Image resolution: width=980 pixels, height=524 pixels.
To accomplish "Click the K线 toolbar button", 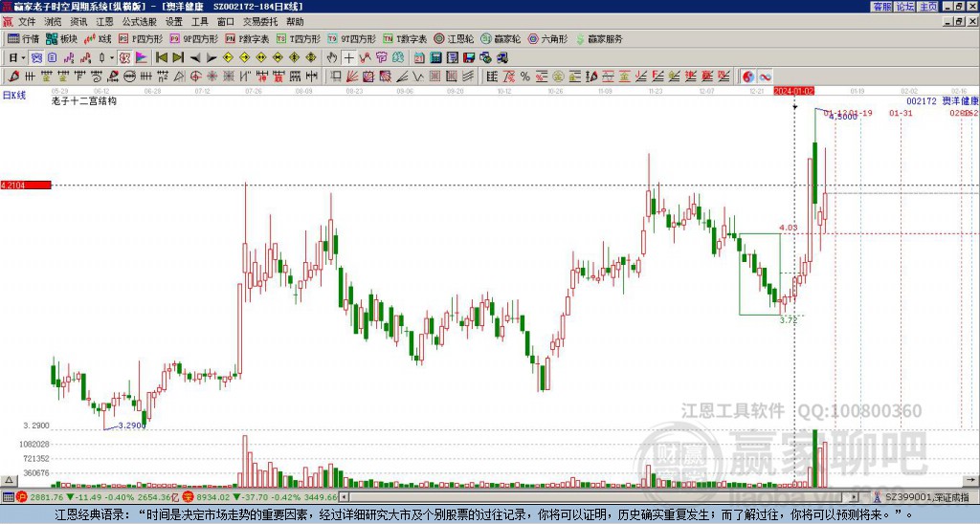I will [98, 38].
